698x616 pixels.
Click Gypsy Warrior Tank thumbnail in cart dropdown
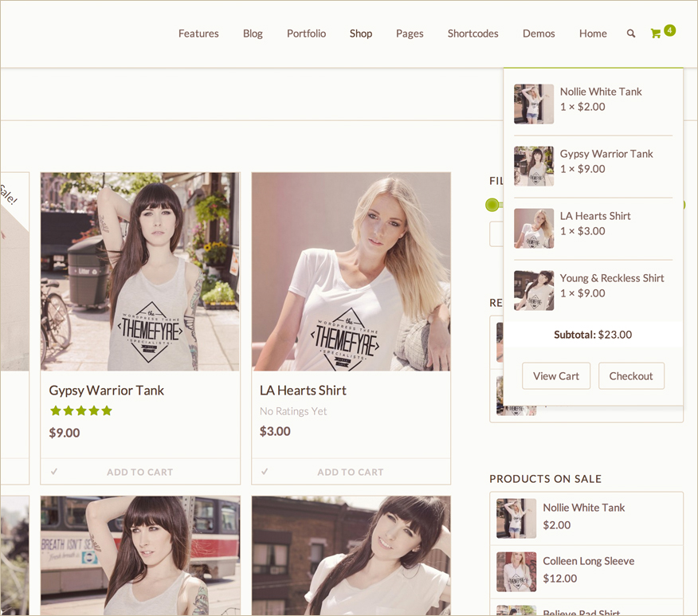(x=534, y=166)
